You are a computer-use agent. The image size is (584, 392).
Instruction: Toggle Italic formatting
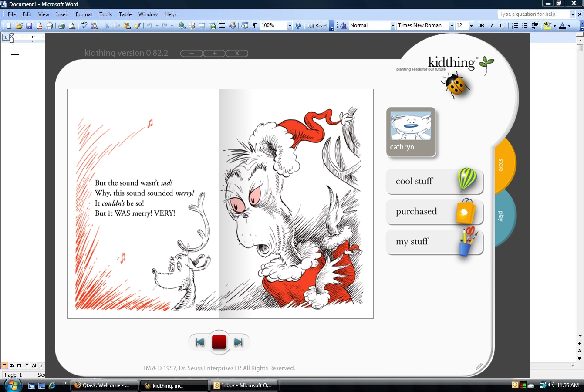tap(492, 26)
